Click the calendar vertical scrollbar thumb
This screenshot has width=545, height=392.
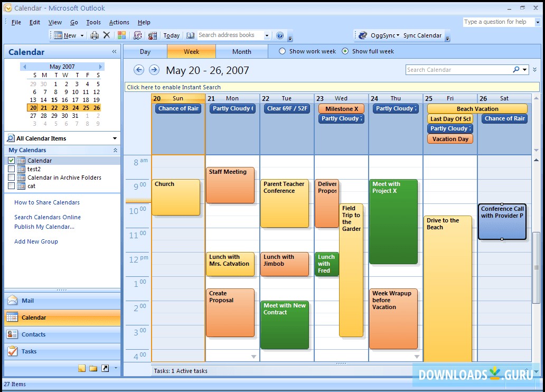pyautogui.click(x=537, y=267)
